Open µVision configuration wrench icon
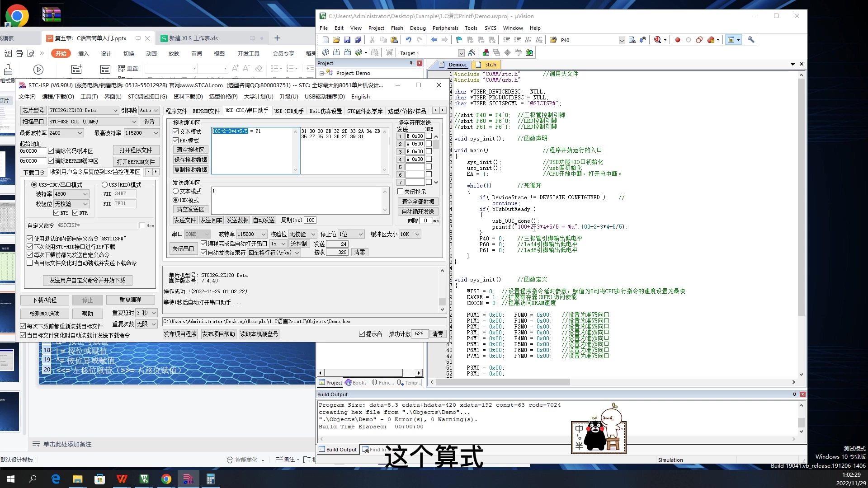 (751, 40)
